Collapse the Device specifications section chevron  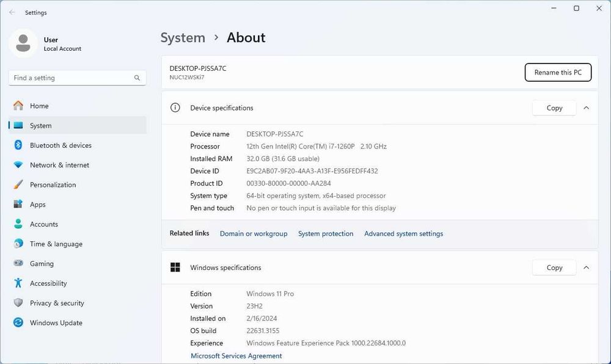(587, 108)
